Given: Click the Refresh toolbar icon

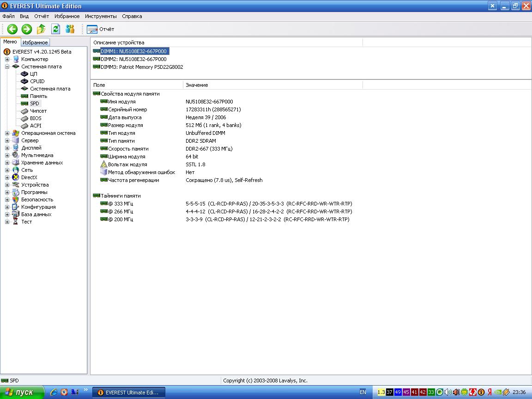Looking at the screenshot, I should [x=55, y=29].
